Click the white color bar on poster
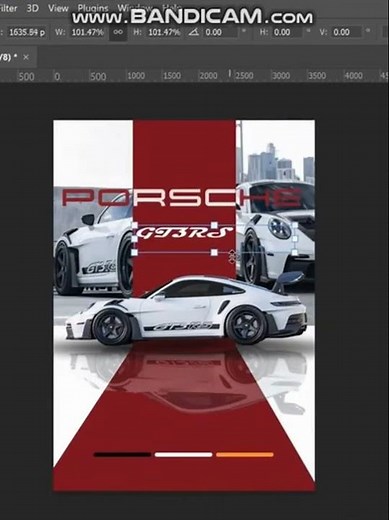Image resolution: width=389 pixels, height=520 pixels. pyautogui.click(x=183, y=454)
